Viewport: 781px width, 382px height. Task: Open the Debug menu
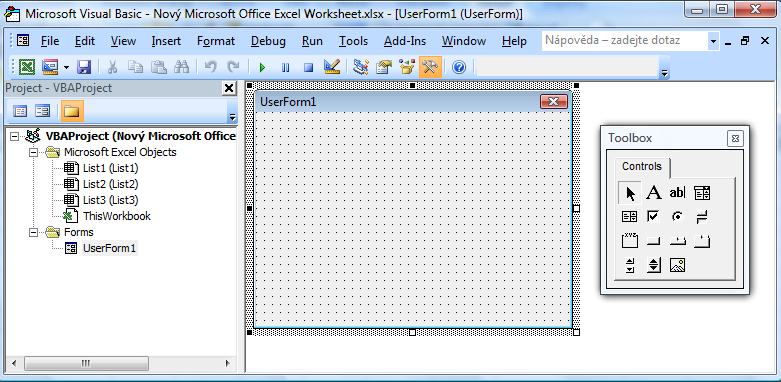268,41
